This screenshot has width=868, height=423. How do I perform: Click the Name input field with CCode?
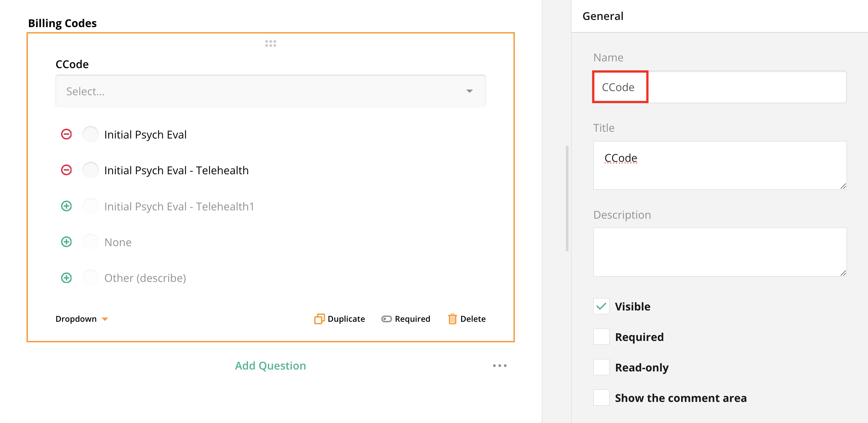pos(720,87)
